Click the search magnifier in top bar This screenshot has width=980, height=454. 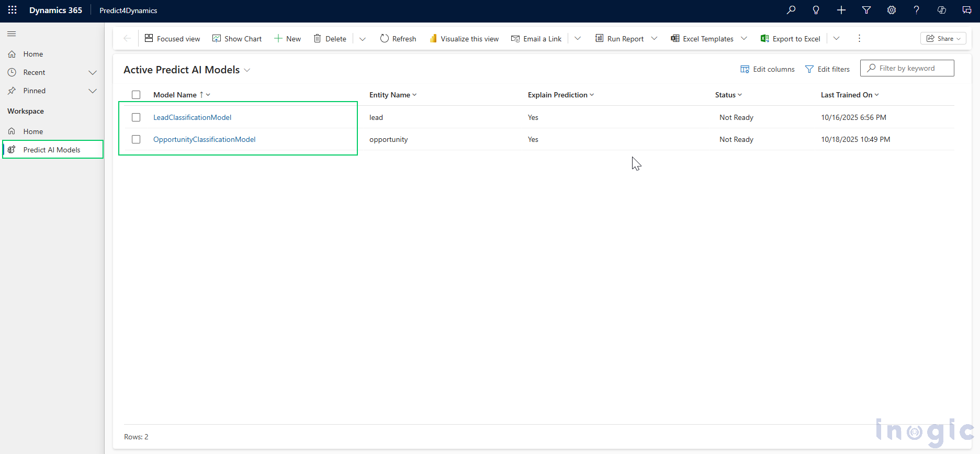791,10
